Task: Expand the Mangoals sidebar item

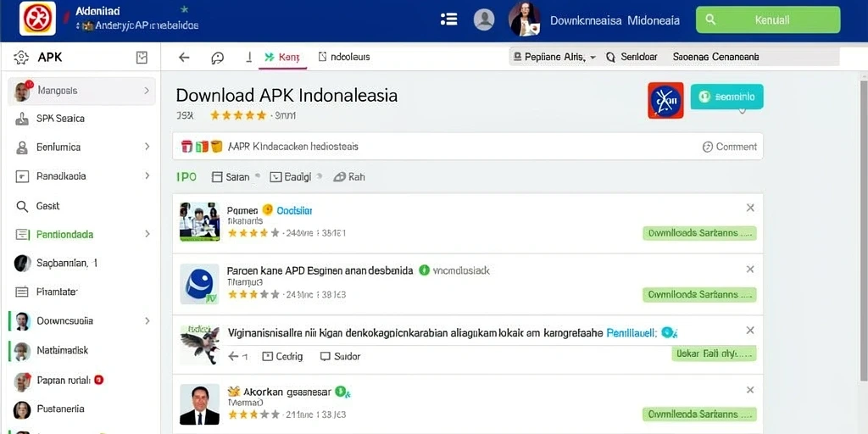Action: point(81,91)
